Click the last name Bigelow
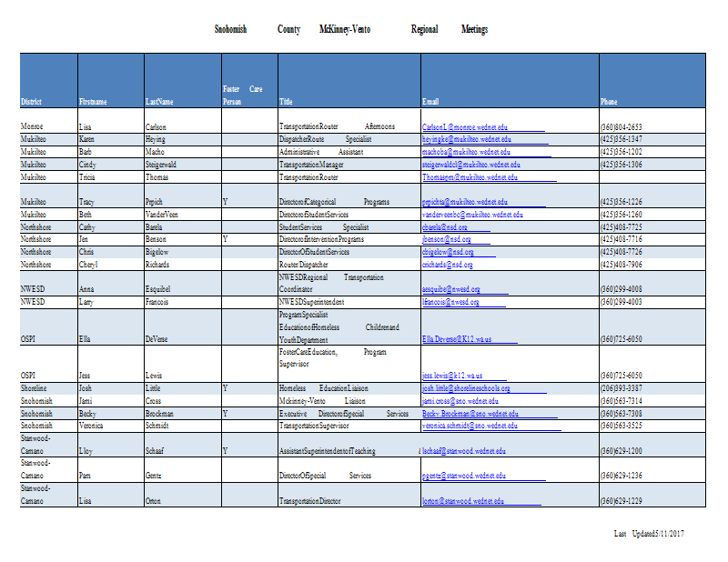728x562 pixels. click(157, 252)
